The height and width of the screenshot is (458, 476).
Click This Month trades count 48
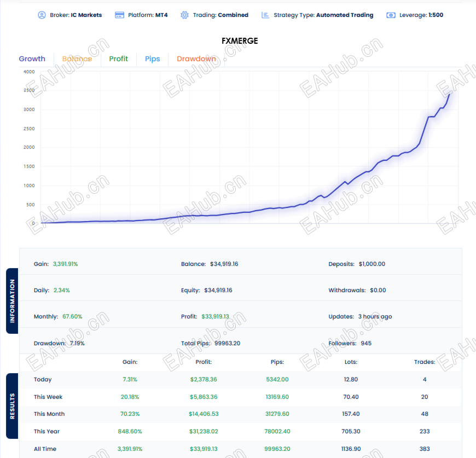tap(425, 414)
